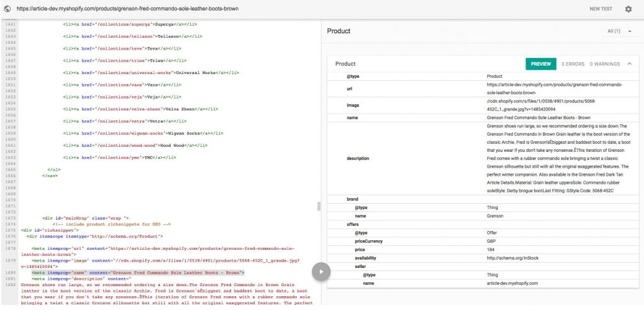
Task: Click the richsnippet div code line
Action: tap(50, 230)
